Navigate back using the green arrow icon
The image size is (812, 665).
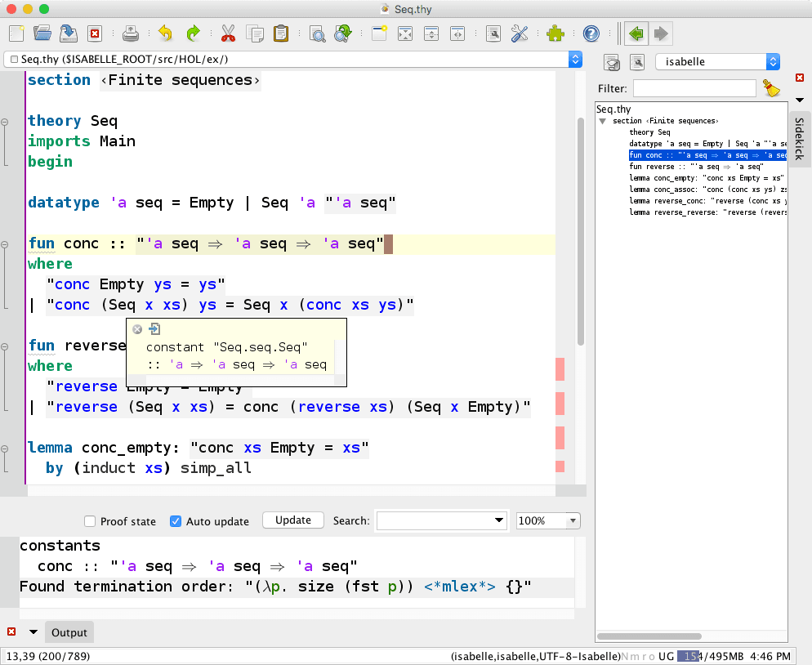[635, 33]
